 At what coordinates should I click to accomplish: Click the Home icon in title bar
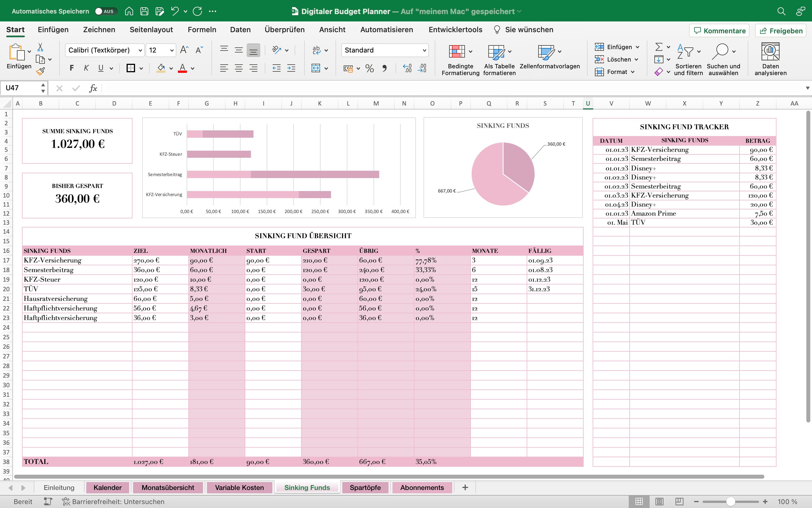[x=129, y=11]
